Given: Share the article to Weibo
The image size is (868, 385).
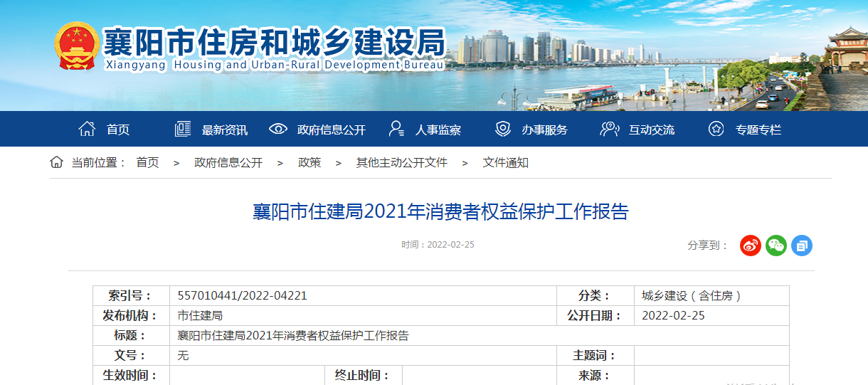Looking at the screenshot, I should pos(751,246).
